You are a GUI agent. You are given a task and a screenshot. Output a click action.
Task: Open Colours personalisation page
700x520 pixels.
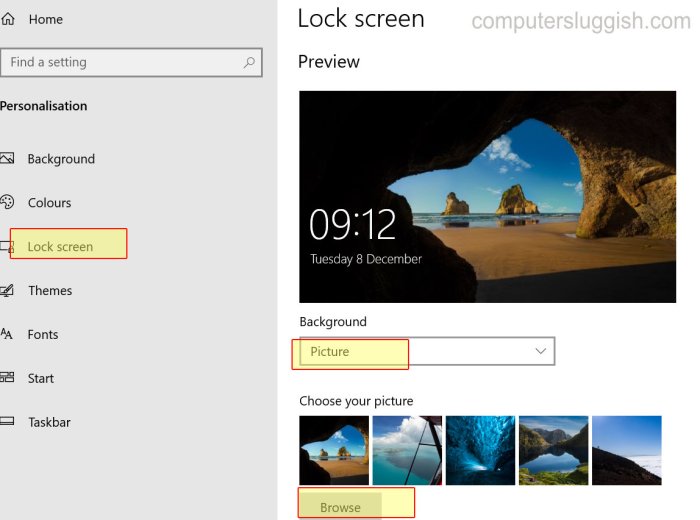click(50, 203)
